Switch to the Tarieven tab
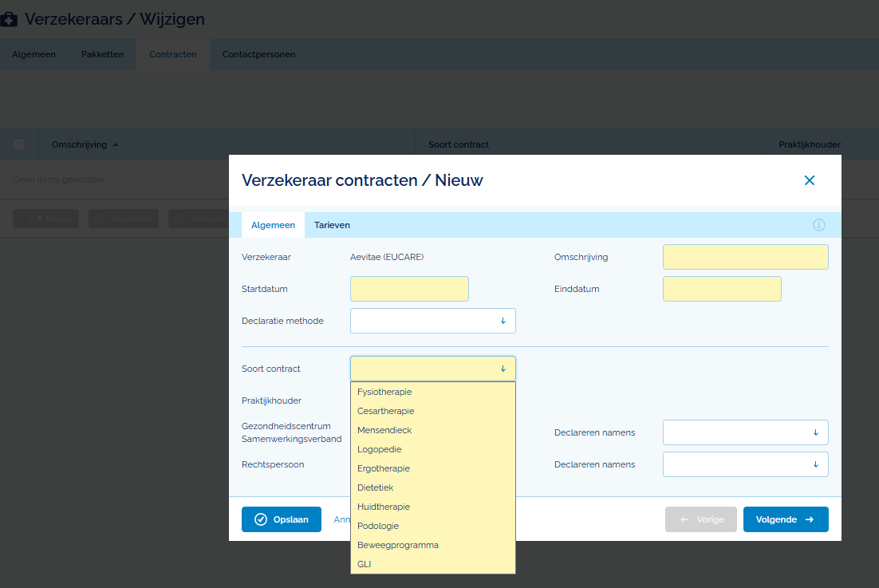 coord(332,225)
